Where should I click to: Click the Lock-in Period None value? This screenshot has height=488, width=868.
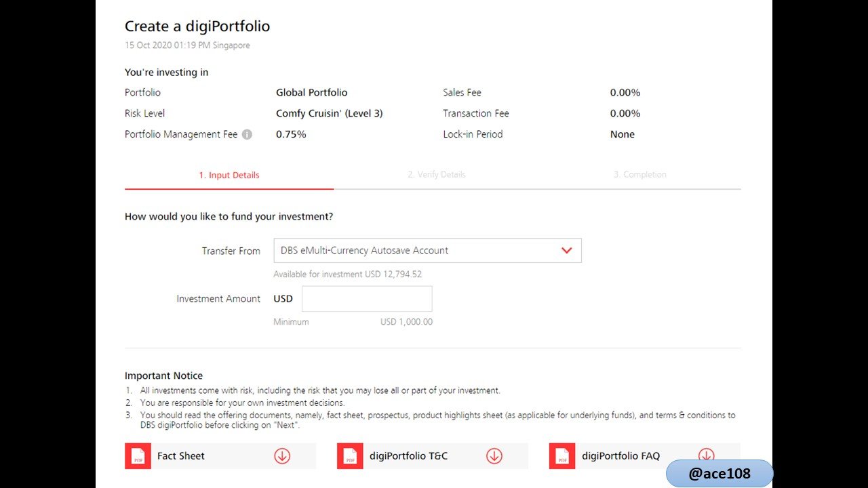point(623,134)
